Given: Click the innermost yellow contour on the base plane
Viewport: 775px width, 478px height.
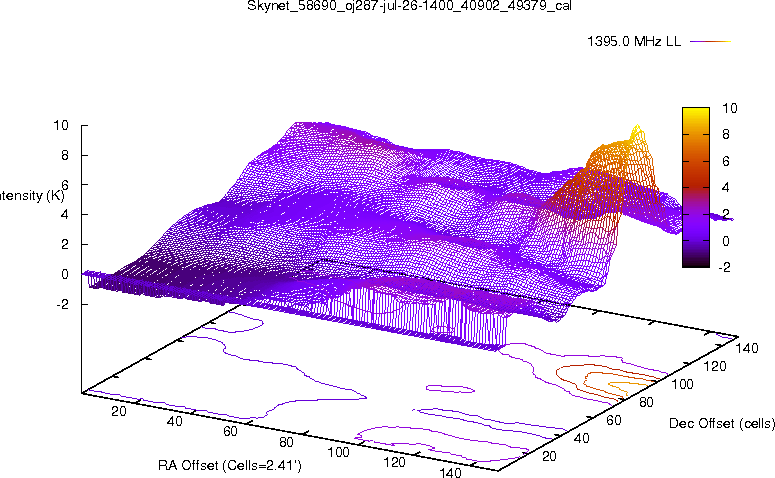Looking at the screenshot, I should point(627,386).
